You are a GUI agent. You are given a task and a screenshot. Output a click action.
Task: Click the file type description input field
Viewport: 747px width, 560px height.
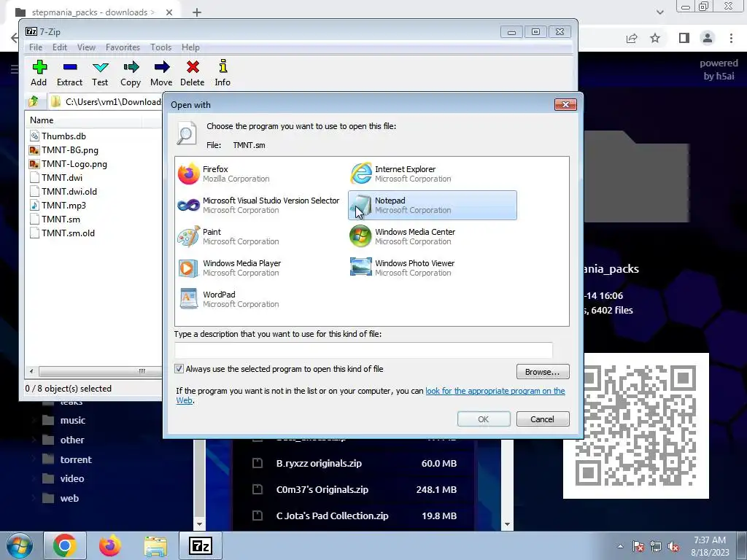363,350
